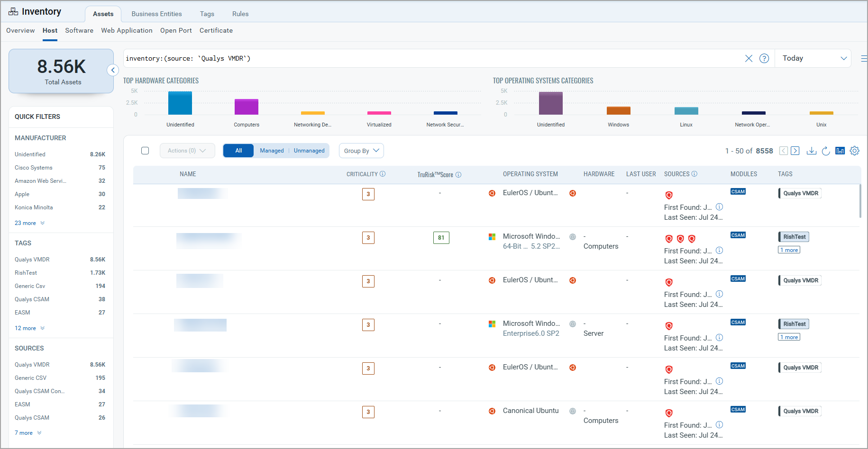Click Linux bar in OS chart
This screenshot has height=449, width=868.
(x=686, y=111)
